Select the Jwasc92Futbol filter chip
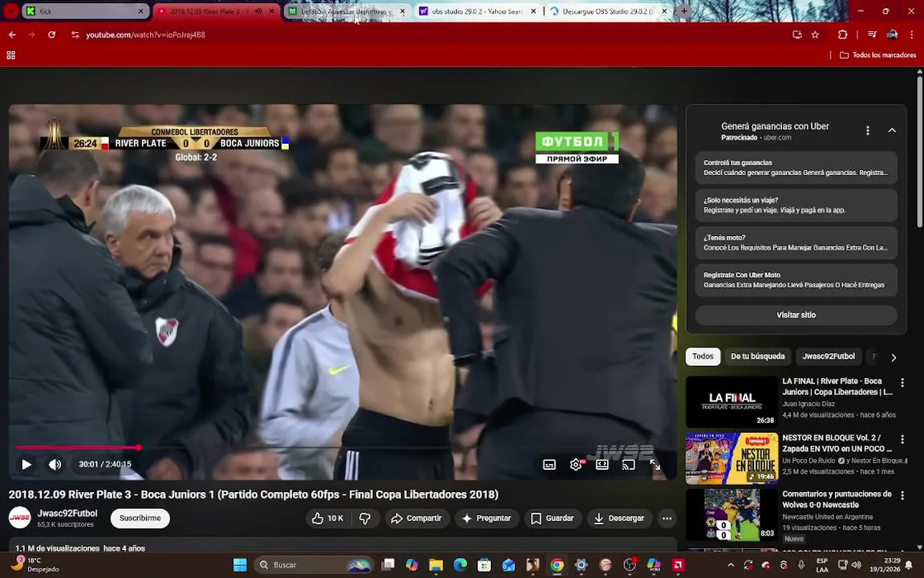Screen dimensions: 924x578 (x=829, y=356)
